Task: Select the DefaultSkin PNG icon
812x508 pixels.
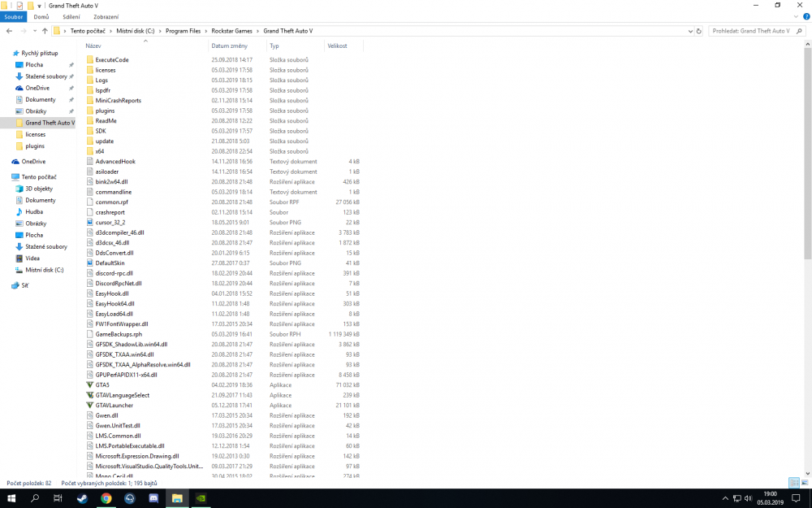Action: [x=89, y=263]
